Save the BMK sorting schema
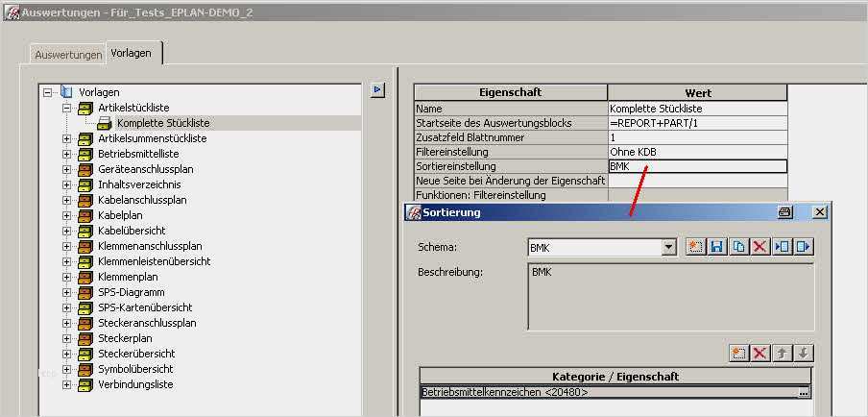 pyautogui.click(x=717, y=247)
